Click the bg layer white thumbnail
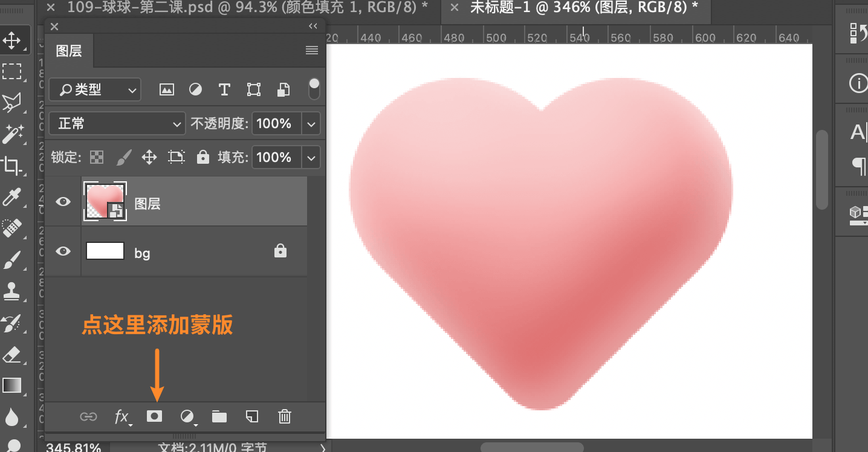Image resolution: width=868 pixels, height=452 pixels. click(105, 251)
